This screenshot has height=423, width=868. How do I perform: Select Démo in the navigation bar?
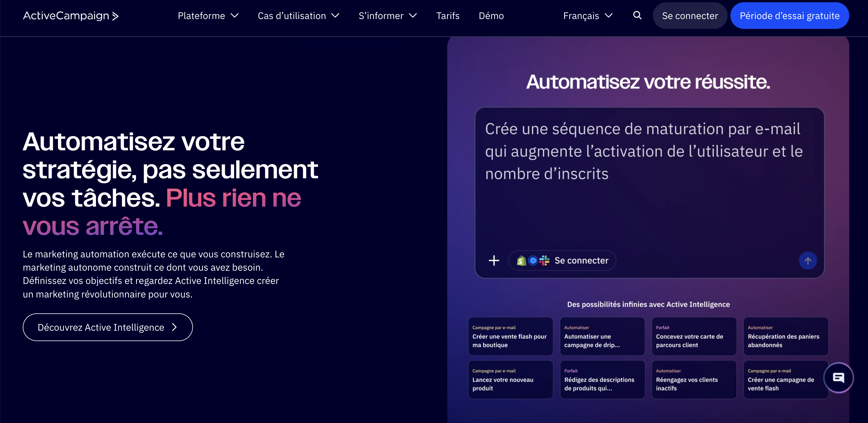pos(491,16)
